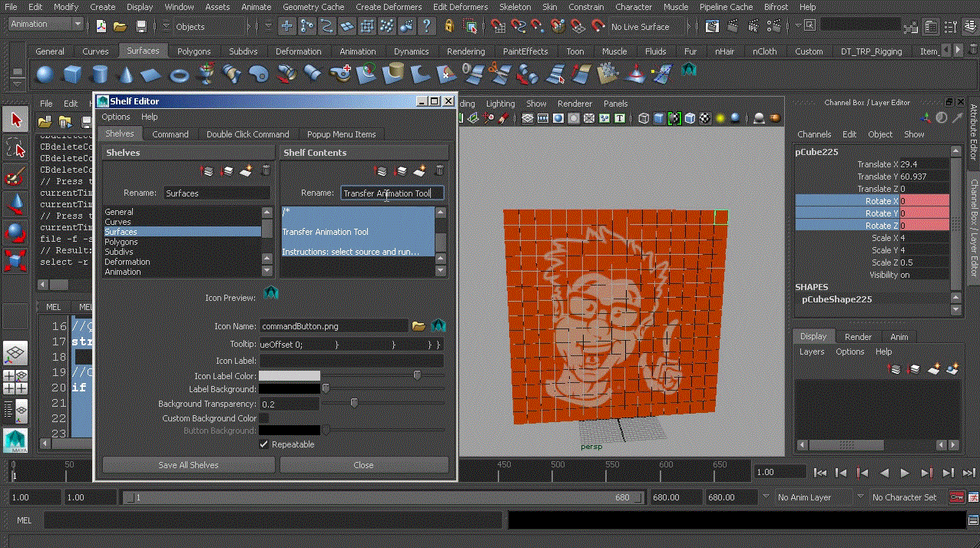980x548 pixels.
Task: Activate the Select tool arrow in toolbox
Action: (x=16, y=119)
